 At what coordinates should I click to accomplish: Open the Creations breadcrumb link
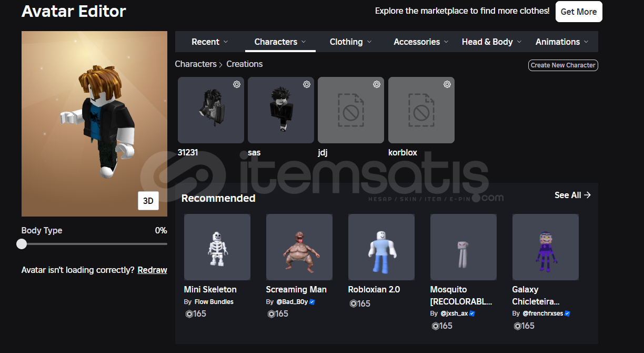[x=245, y=64]
